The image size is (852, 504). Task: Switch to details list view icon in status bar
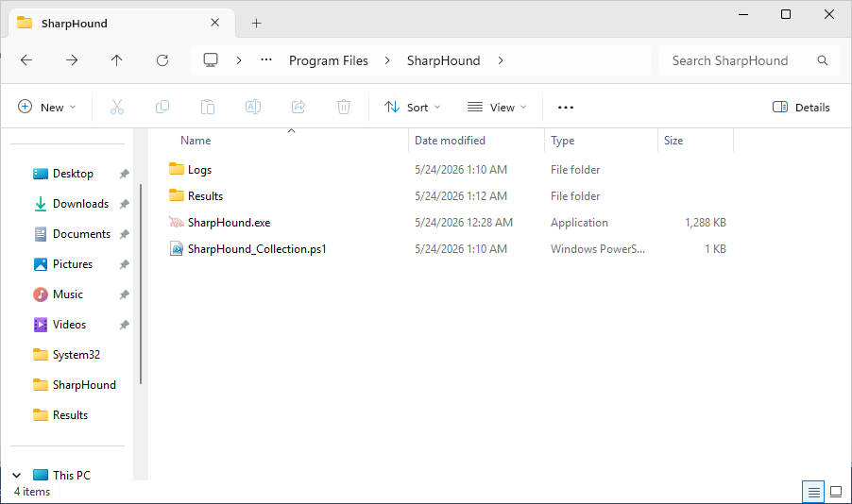[813, 492]
